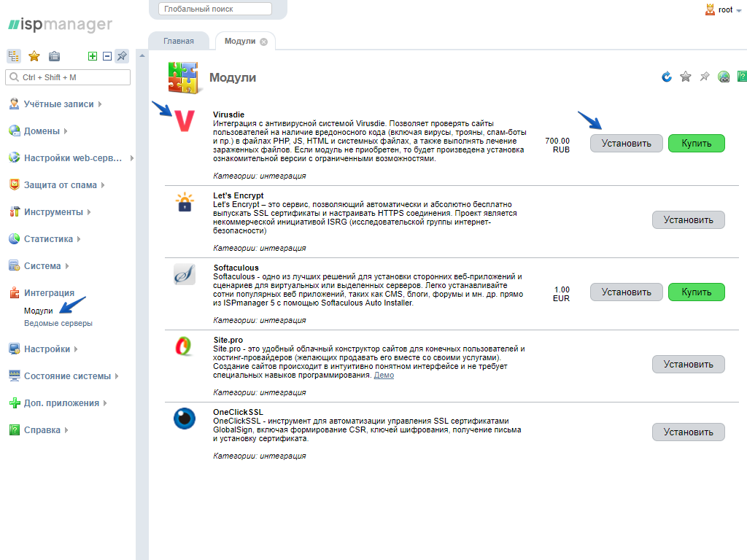Buy the Softaculous module
The image size is (747, 560).
pyautogui.click(x=696, y=292)
